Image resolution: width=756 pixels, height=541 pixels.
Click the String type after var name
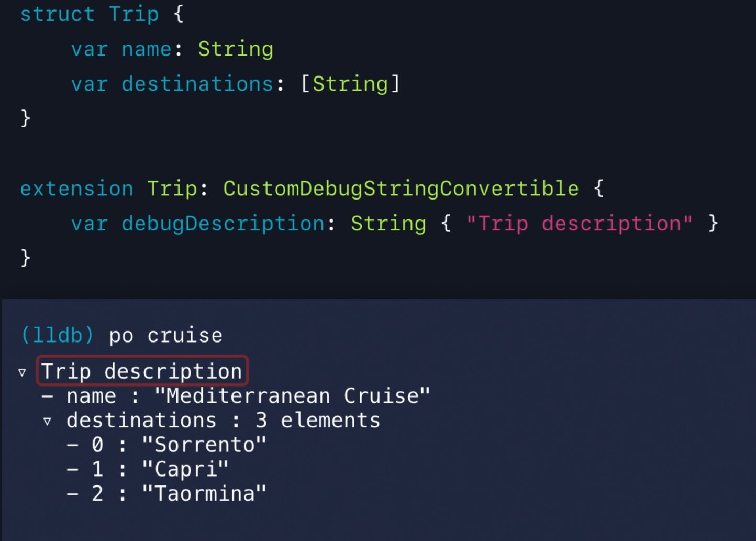coord(236,50)
